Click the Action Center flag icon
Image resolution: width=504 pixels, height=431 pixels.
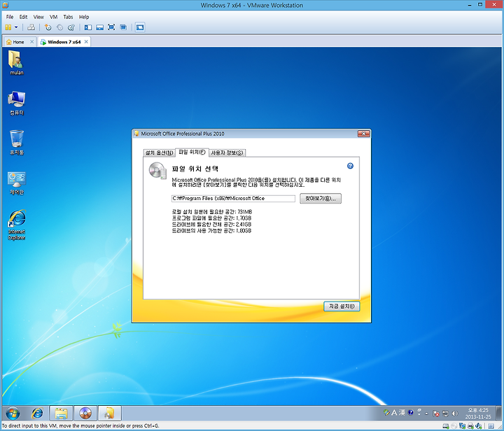[x=436, y=414]
